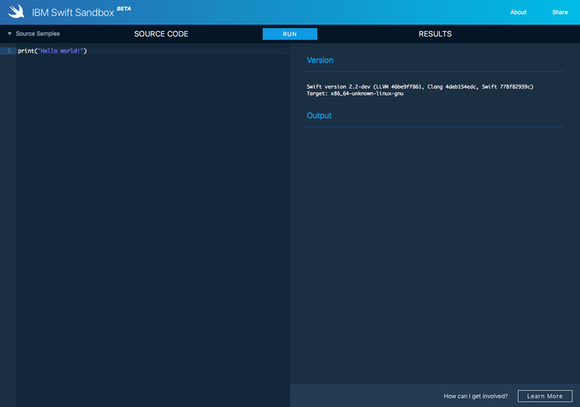Open the Share link
The height and width of the screenshot is (407, 580).
(x=560, y=12)
